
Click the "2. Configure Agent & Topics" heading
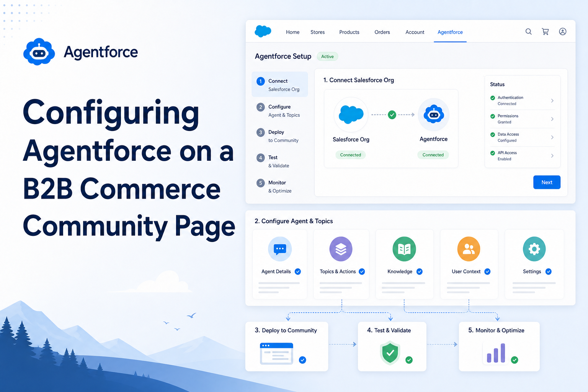pyautogui.click(x=294, y=221)
